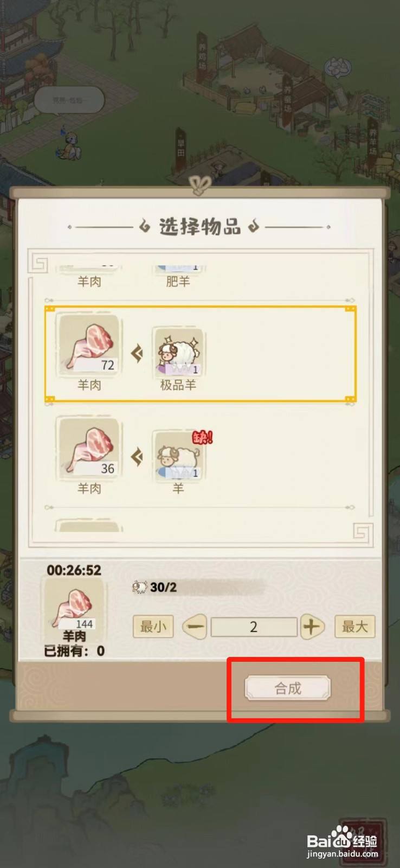400x868 pixels.
Task: Click the arrow between 羊肉 and 羊
Action: (x=137, y=457)
